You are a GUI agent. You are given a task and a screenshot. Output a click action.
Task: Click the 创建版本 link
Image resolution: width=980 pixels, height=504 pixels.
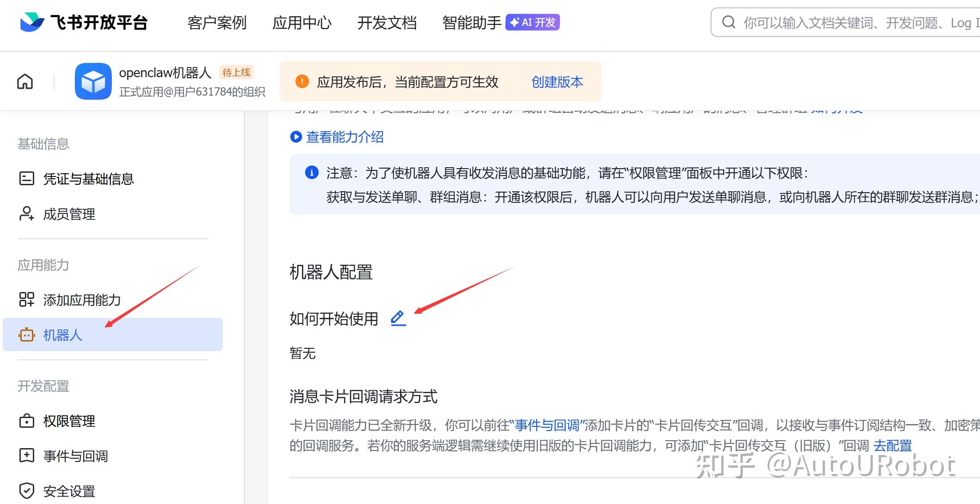pos(557,82)
